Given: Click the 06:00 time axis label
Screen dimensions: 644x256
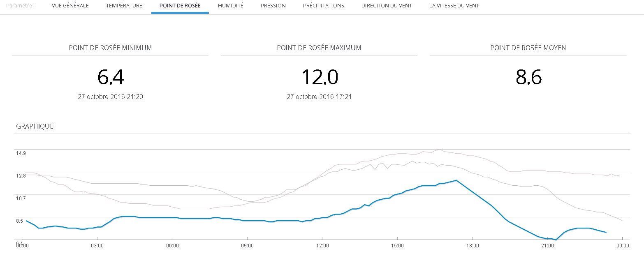Looking at the screenshot, I should [172, 246].
